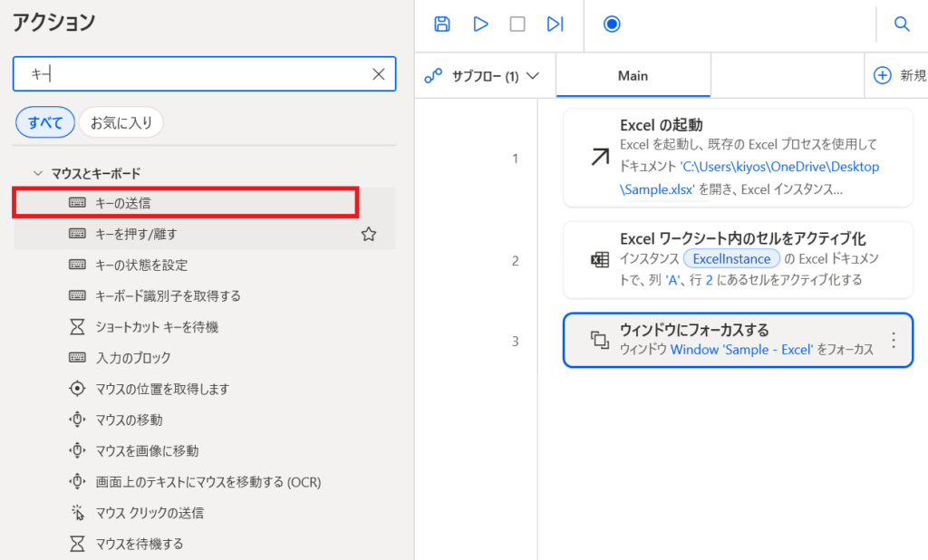
Task: Select the Excel の起動 action card
Action: pos(738,158)
